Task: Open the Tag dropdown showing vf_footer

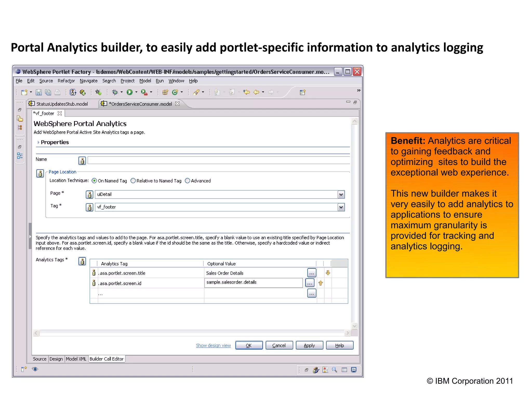Action: pyautogui.click(x=341, y=207)
